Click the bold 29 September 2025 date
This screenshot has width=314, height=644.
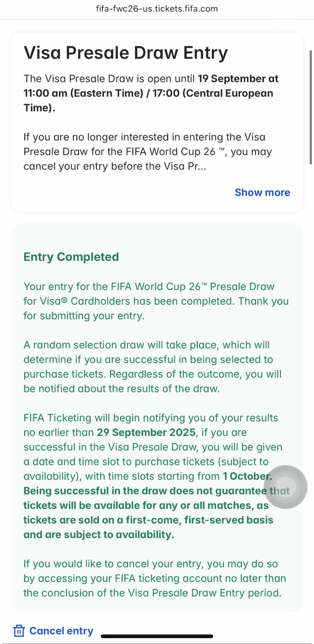146,432
